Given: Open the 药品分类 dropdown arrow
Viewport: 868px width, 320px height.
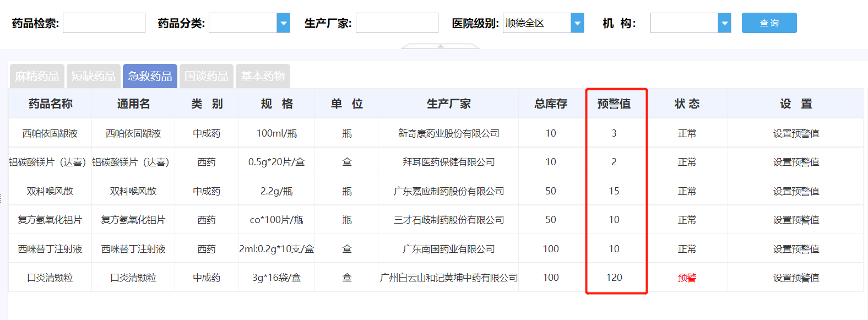Looking at the screenshot, I should pos(283,23).
